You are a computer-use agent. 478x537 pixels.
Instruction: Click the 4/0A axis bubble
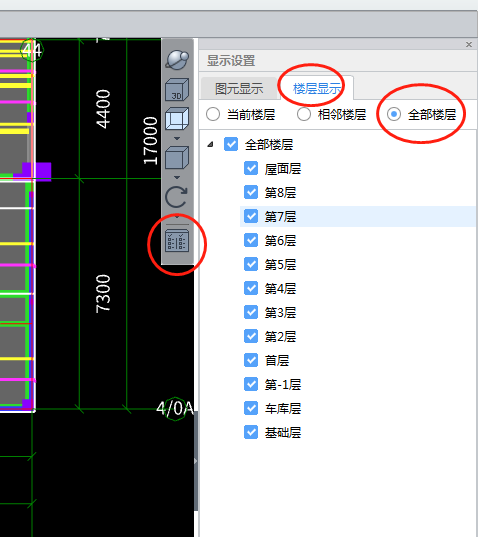tap(175, 409)
